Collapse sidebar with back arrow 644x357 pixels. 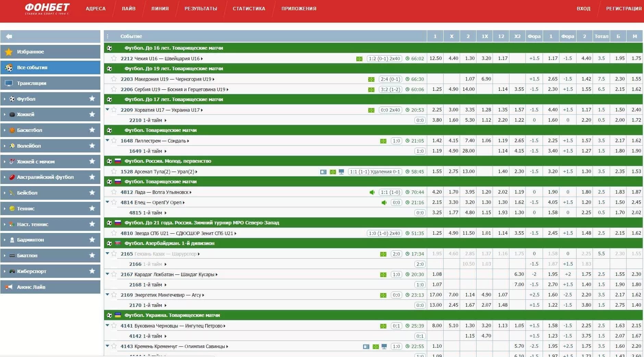coord(9,36)
